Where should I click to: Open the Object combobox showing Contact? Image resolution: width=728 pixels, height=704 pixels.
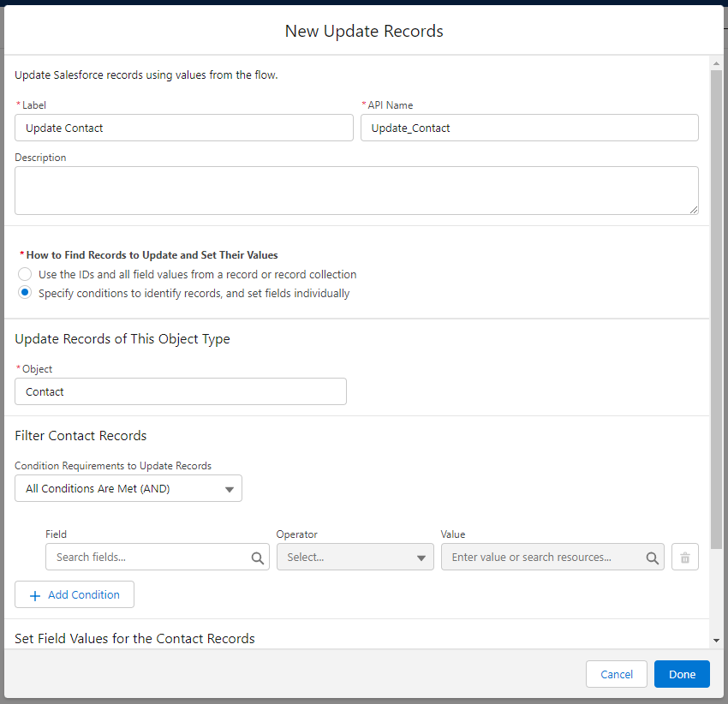180,391
